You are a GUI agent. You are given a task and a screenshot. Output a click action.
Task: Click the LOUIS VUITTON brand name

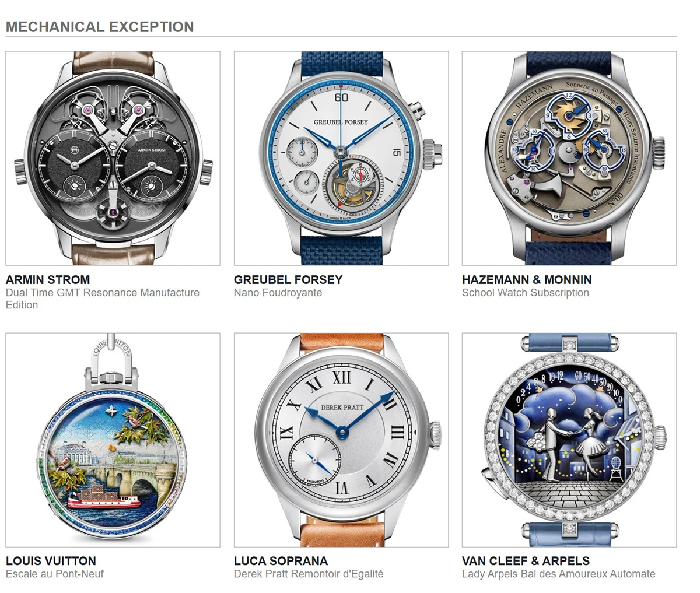click(x=51, y=561)
